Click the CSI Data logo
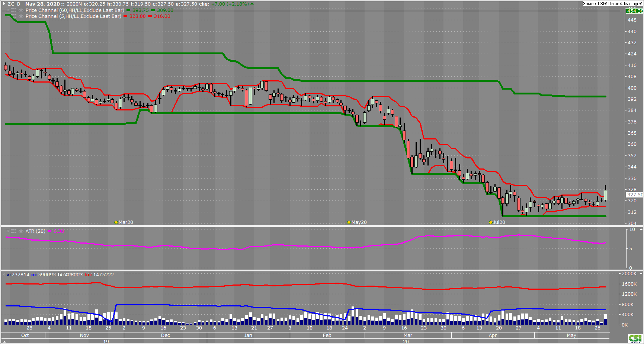 635,339
